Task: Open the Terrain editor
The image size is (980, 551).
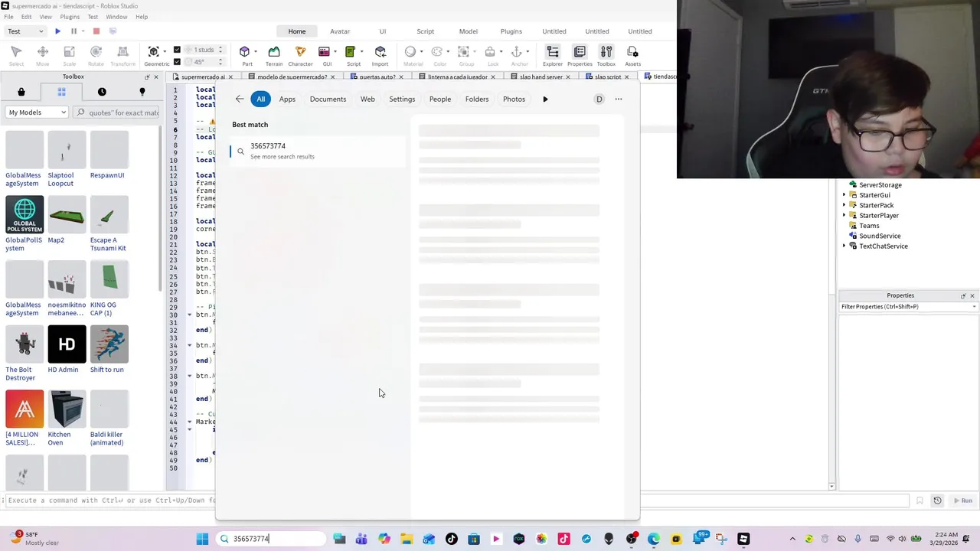Action: 274,55
